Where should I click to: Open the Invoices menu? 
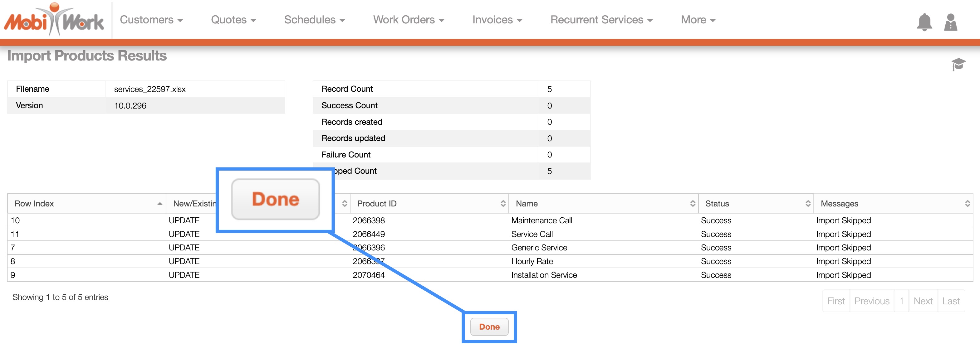497,20
